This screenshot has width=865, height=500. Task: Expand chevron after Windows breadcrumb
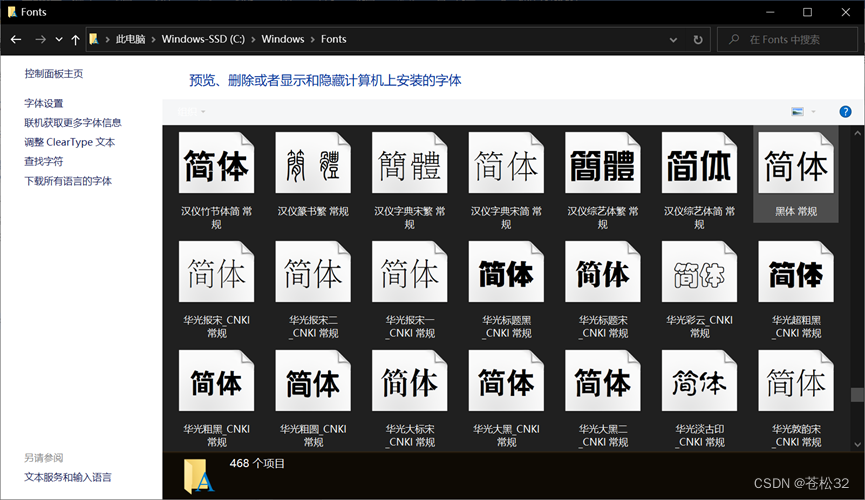[x=313, y=39]
